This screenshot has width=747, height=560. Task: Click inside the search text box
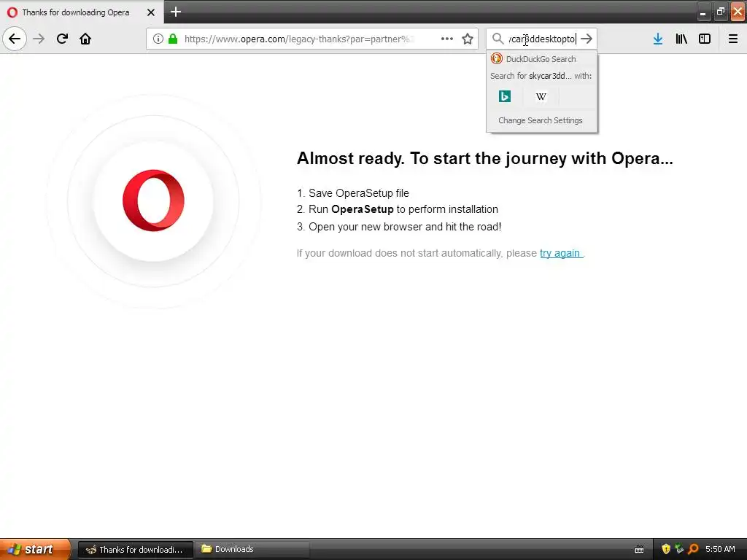point(542,39)
